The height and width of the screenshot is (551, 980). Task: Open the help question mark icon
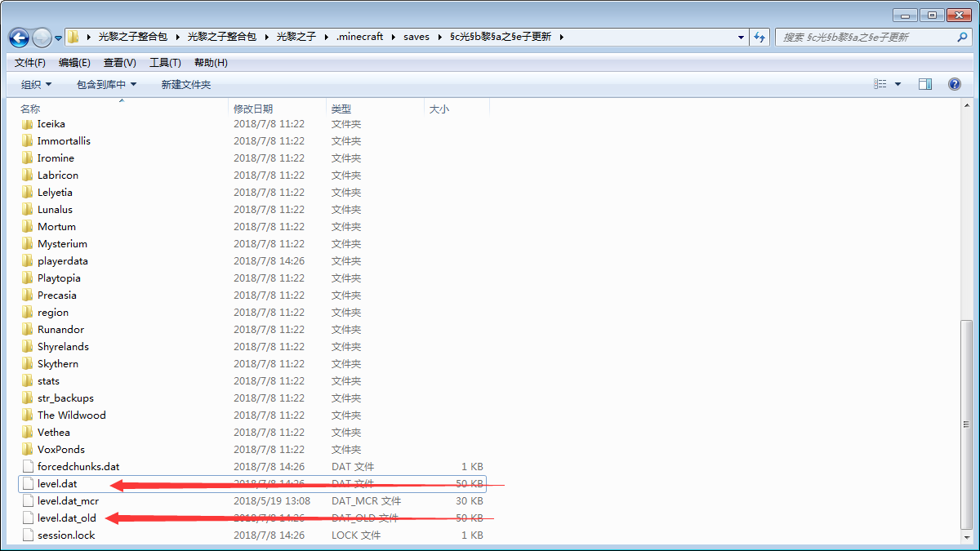pos(954,84)
